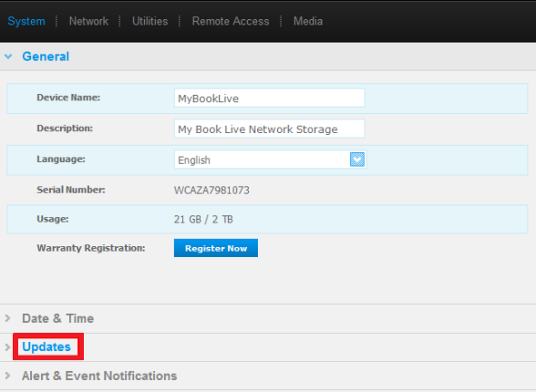Screen dimensions: 536x392
Task: Select the Media tab
Action: [x=308, y=21]
